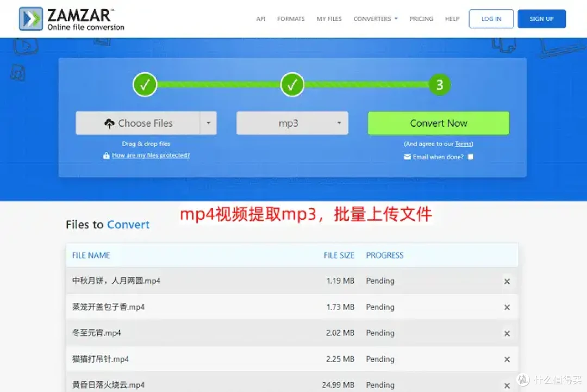This screenshot has height=392, width=587.
Task: Click the Drag & drop files text
Action: [146, 144]
